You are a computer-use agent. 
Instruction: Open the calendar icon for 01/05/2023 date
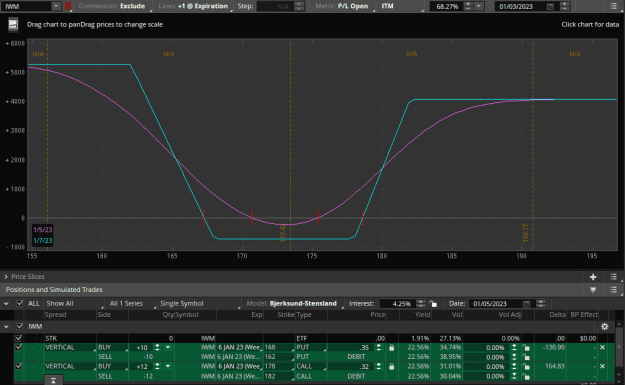[x=527, y=304]
